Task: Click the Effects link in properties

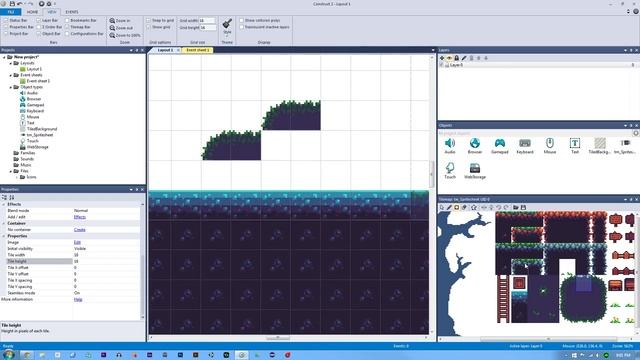Action: [80, 217]
